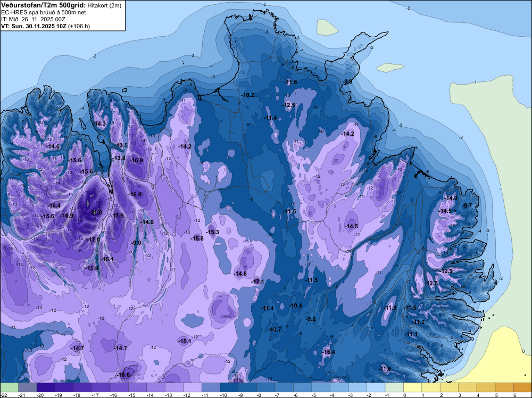This screenshot has width=532, height=398.
Task: Click the legend swatch labeled -1
Action: (394, 387)
